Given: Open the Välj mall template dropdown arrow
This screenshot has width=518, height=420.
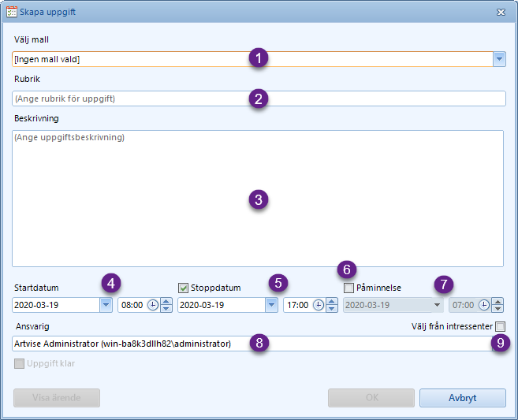Looking at the screenshot, I should [499, 59].
